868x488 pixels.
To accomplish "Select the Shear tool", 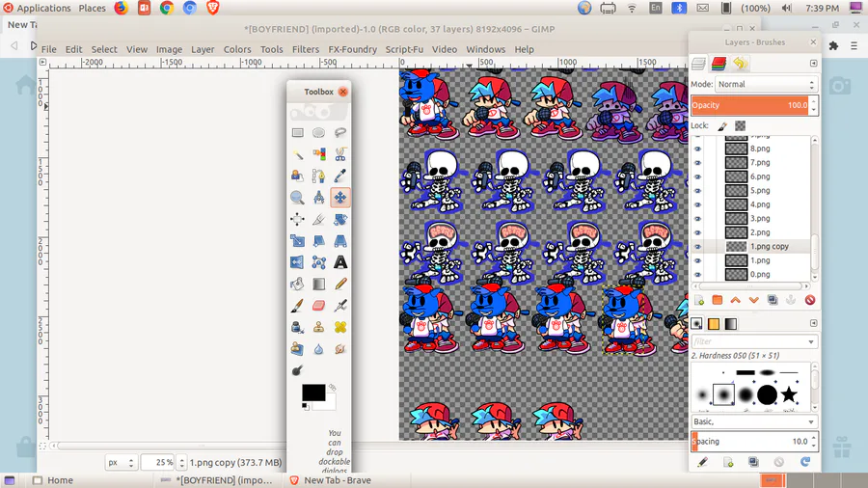I will pyautogui.click(x=318, y=241).
